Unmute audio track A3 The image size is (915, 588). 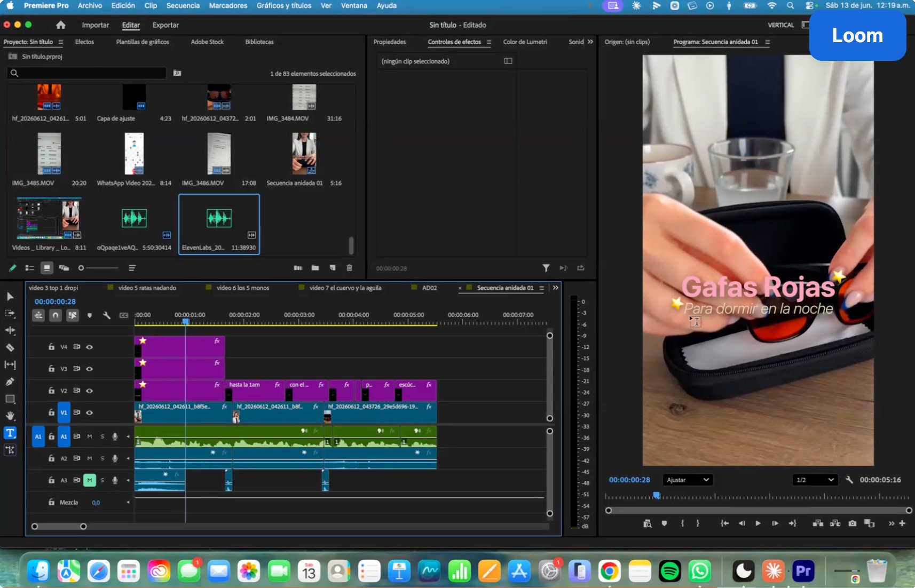[90, 480]
